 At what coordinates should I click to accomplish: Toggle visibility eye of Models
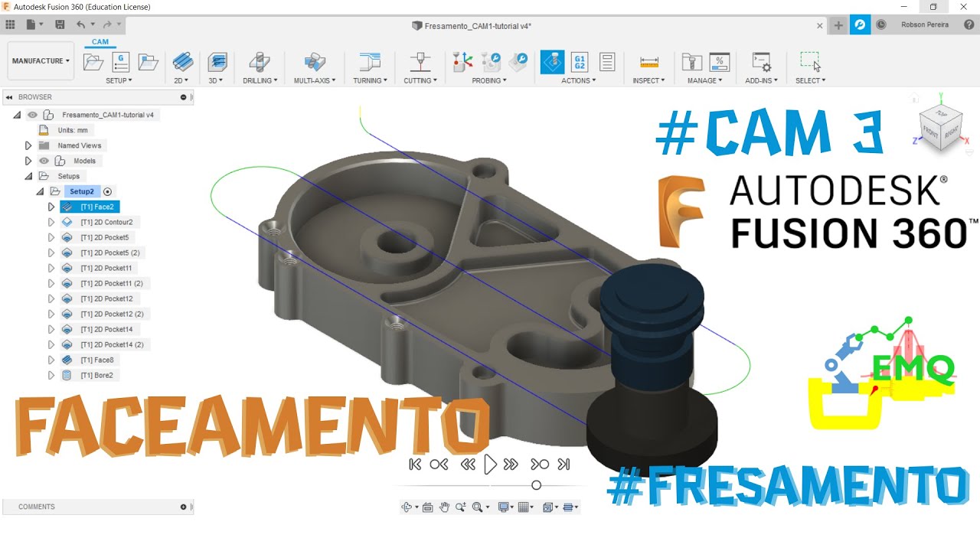[x=44, y=161]
